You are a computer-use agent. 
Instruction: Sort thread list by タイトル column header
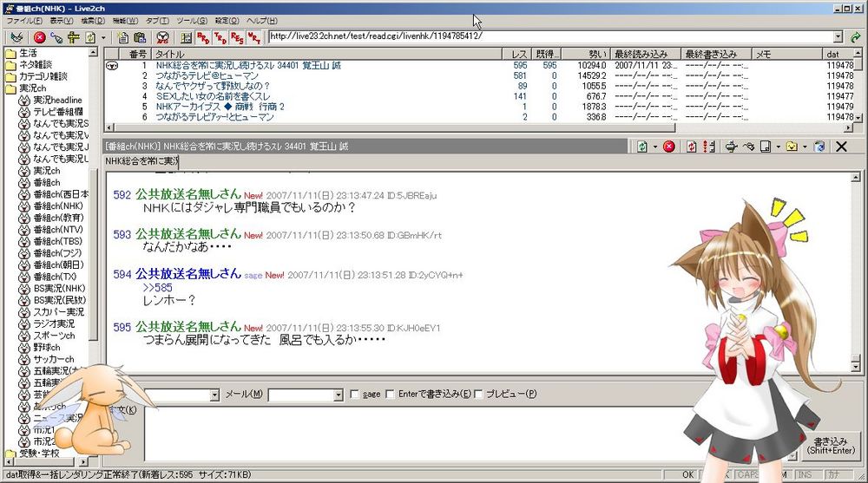click(326, 54)
